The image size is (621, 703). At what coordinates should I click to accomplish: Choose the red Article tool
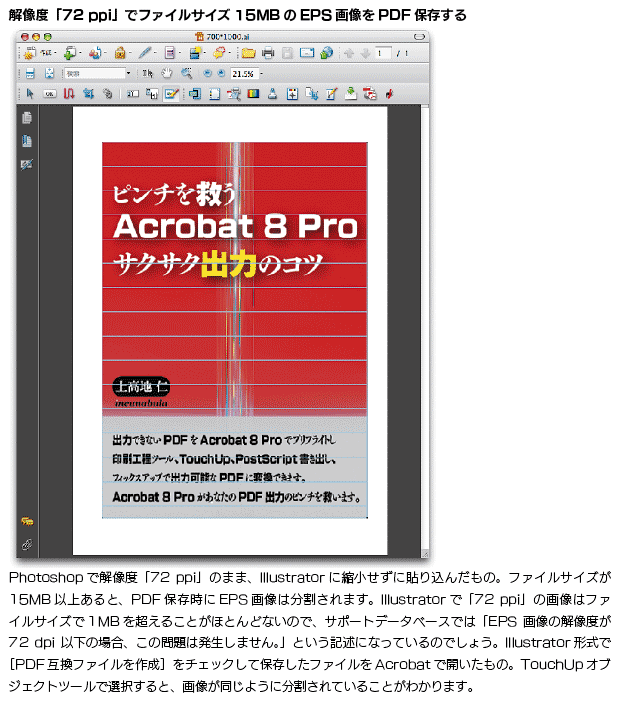point(69,93)
